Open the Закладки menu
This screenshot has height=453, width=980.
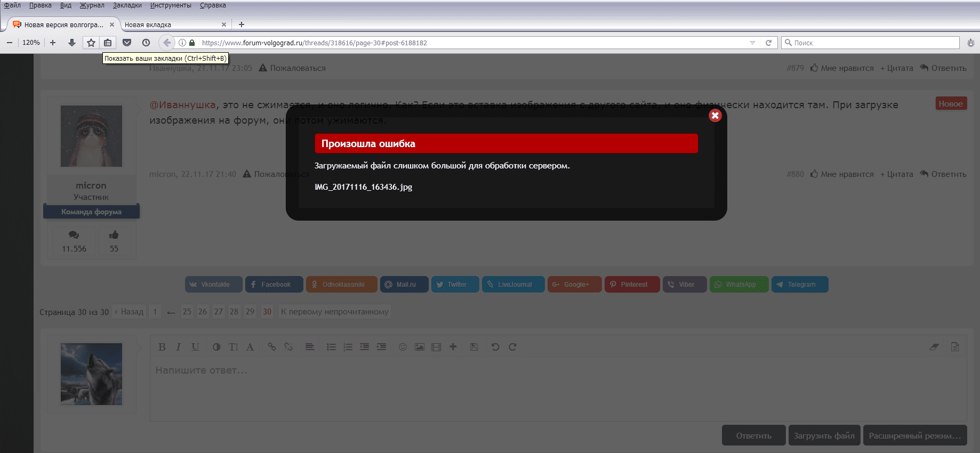[x=127, y=5]
